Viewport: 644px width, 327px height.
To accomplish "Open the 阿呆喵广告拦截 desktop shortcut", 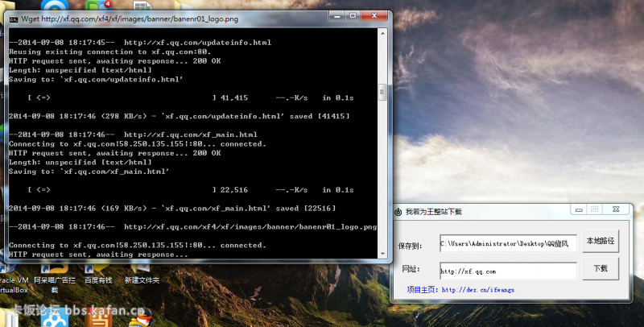I will point(54,279).
